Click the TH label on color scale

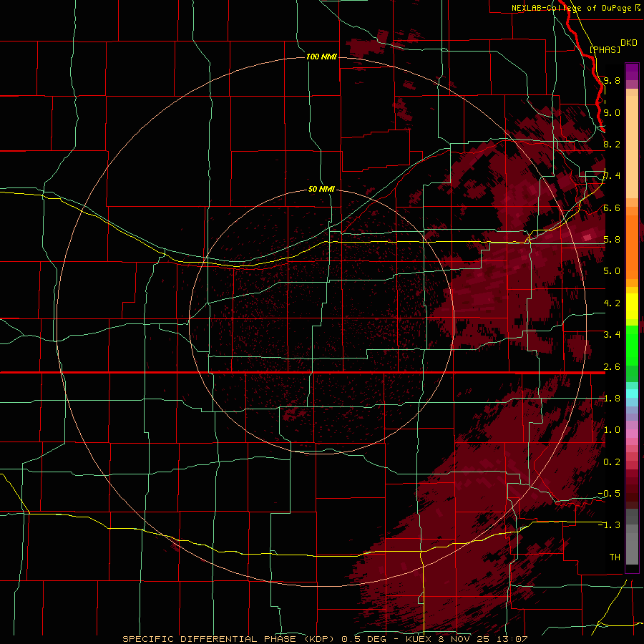coord(615,557)
